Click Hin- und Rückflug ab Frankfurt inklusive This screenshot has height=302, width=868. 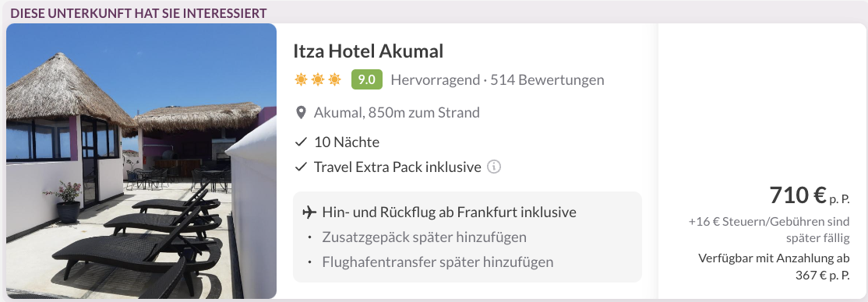[449, 212]
